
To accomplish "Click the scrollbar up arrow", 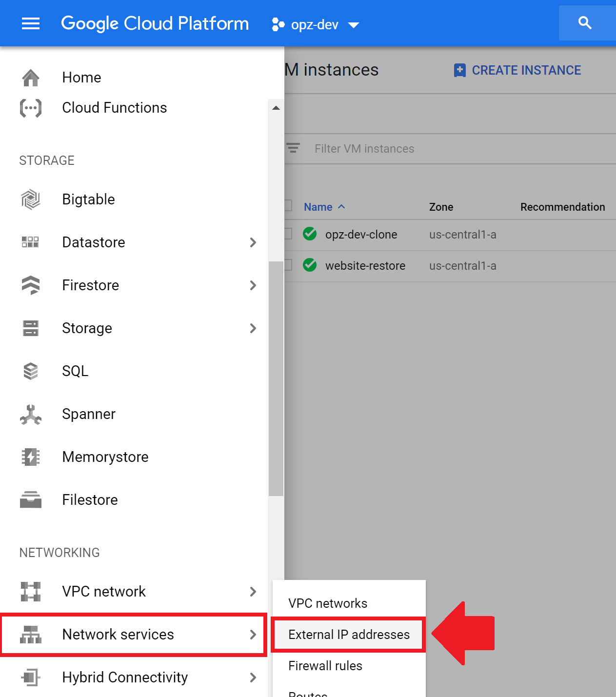I will coord(276,108).
